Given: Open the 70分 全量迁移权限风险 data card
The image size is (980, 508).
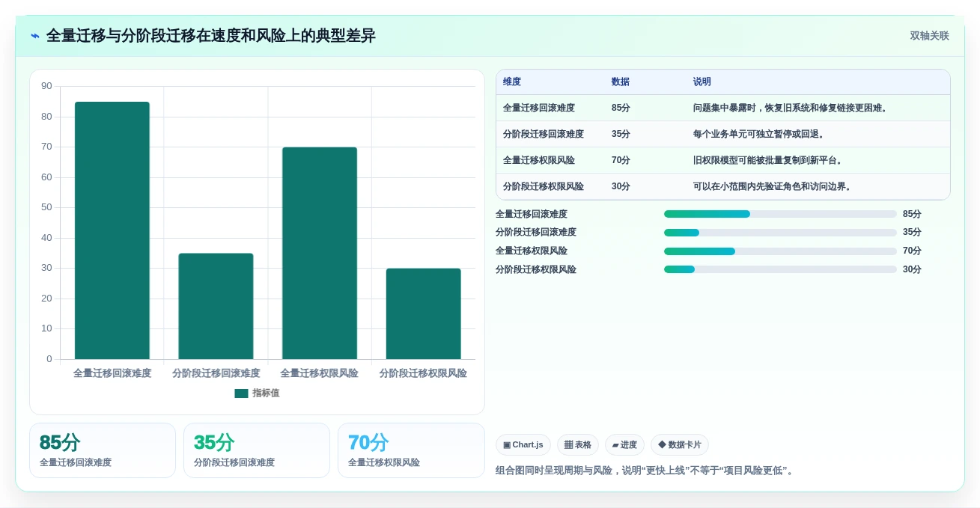Looking at the screenshot, I should click(411, 450).
